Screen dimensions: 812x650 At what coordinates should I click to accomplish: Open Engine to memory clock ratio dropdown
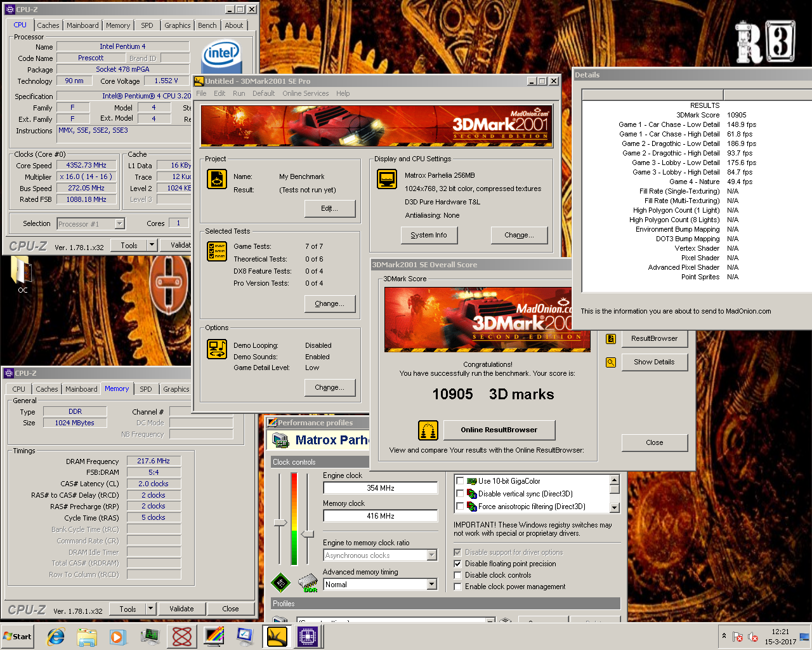click(x=432, y=555)
